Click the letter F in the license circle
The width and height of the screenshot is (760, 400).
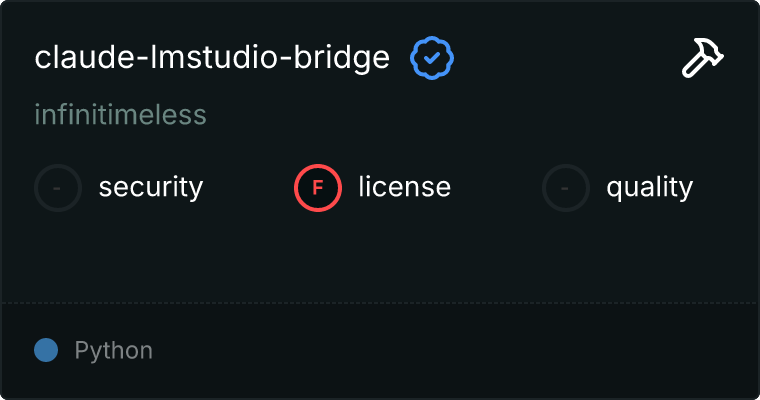(318, 187)
